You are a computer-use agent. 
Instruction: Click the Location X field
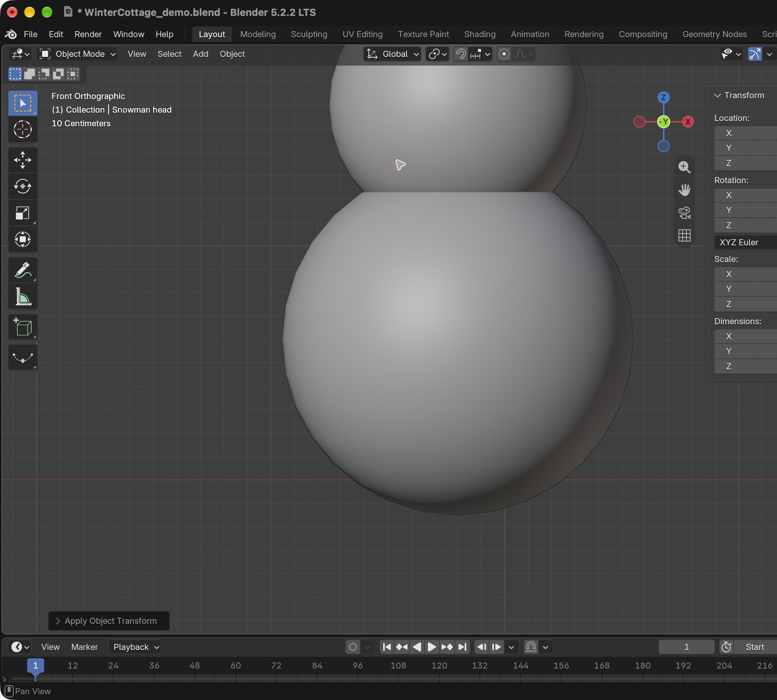[x=746, y=133]
